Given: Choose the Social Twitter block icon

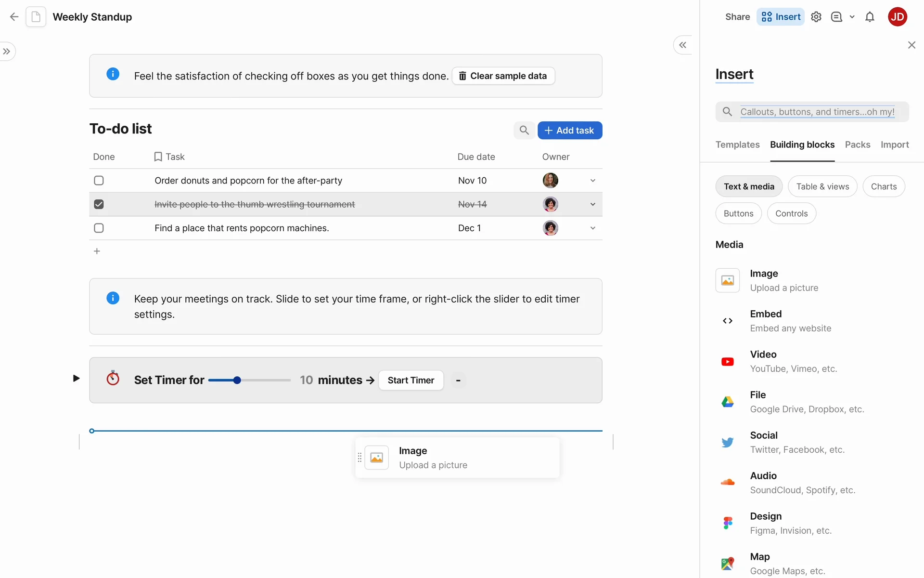Looking at the screenshot, I should coord(728,442).
